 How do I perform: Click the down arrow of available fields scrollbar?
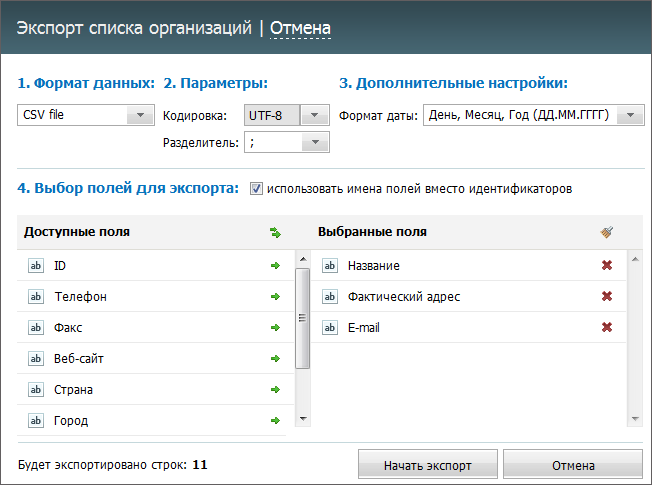click(x=303, y=419)
